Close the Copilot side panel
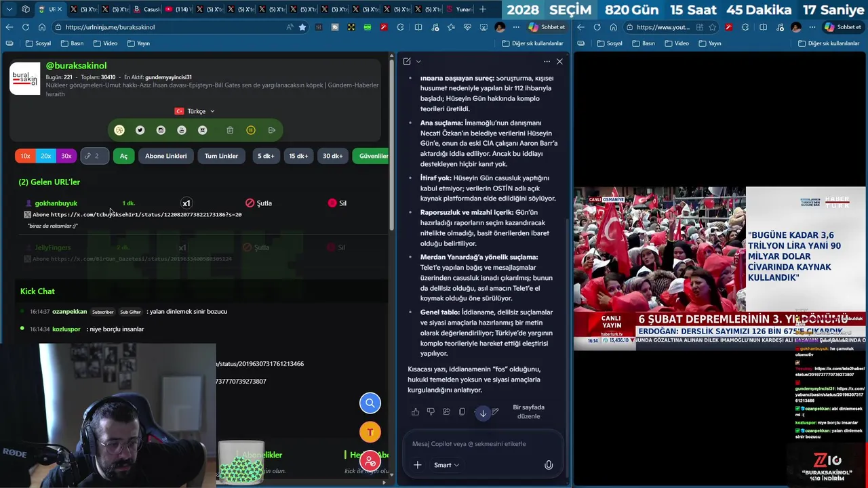This screenshot has height=488, width=868. (559, 61)
